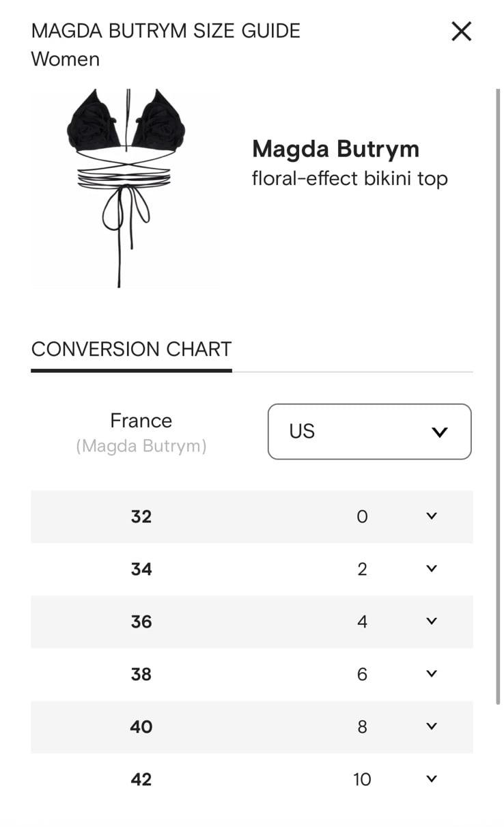This screenshot has width=504, height=827.
Task: Open the US size system dropdown
Action: point(369,432)
